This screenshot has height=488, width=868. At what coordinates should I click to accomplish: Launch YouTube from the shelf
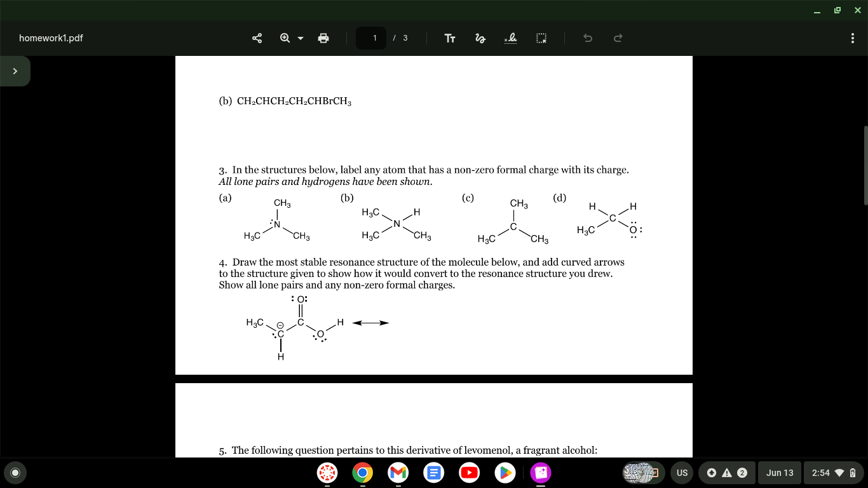(469, 472)
